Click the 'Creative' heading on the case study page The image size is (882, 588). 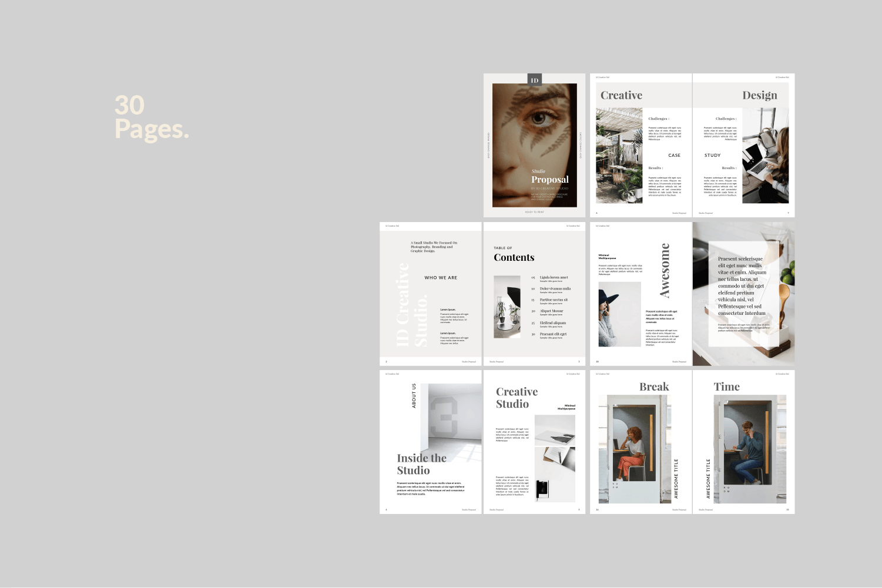(621, 95)
